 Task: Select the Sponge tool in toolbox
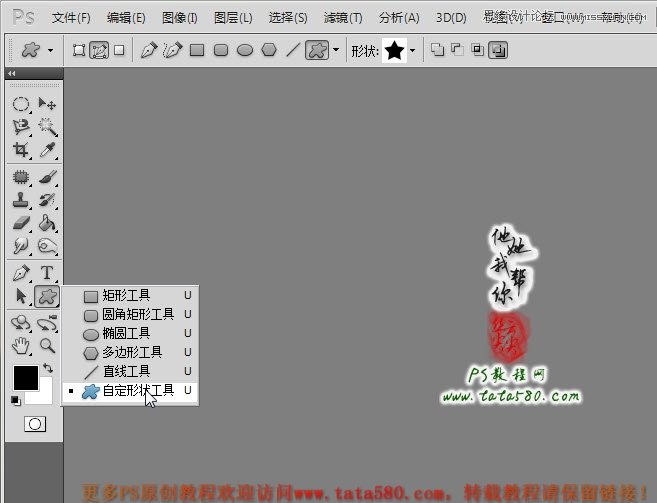pyautogui.click(x=47, y=246)
